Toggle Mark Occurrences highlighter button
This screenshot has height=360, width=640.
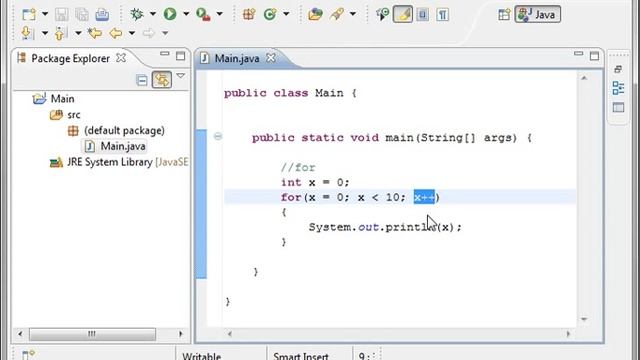click(x=402, y=15)
